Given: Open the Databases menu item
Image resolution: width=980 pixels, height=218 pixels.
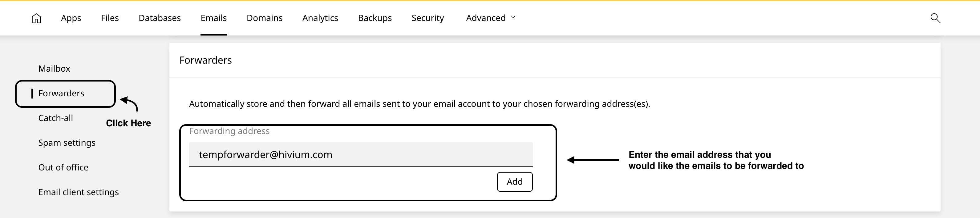Looking at the screenshot, I should (160, 18).
